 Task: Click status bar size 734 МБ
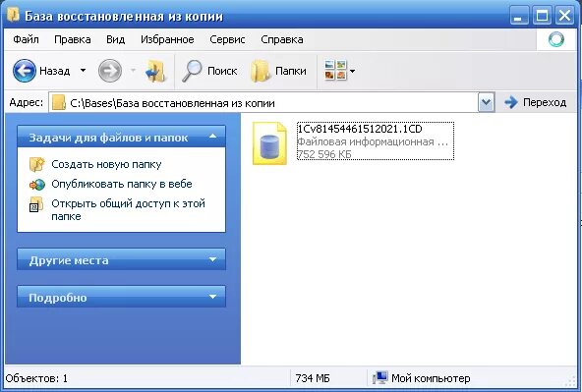point(313,378)
